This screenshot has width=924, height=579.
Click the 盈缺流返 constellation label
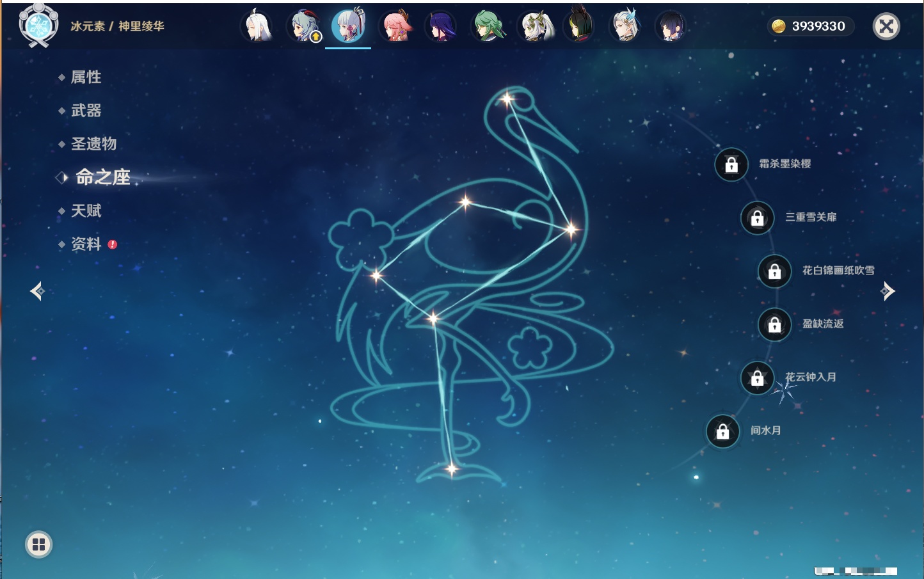pyautogui.click(x=823, y=324)
